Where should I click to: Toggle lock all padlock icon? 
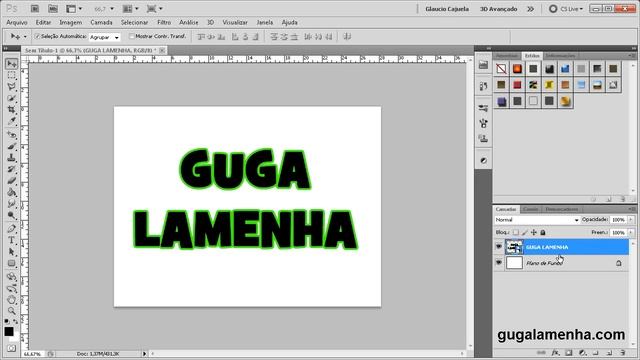543,232
